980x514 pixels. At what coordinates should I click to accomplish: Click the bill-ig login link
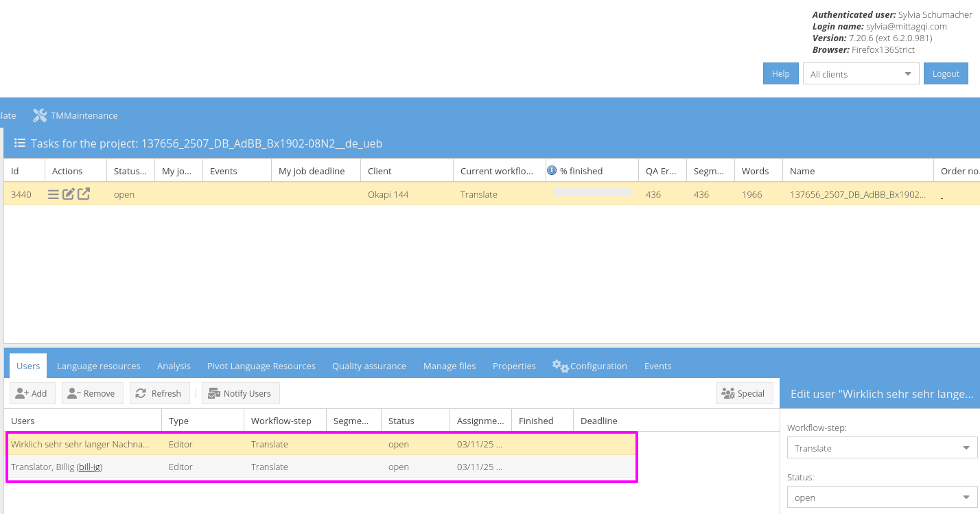[89, 467]
